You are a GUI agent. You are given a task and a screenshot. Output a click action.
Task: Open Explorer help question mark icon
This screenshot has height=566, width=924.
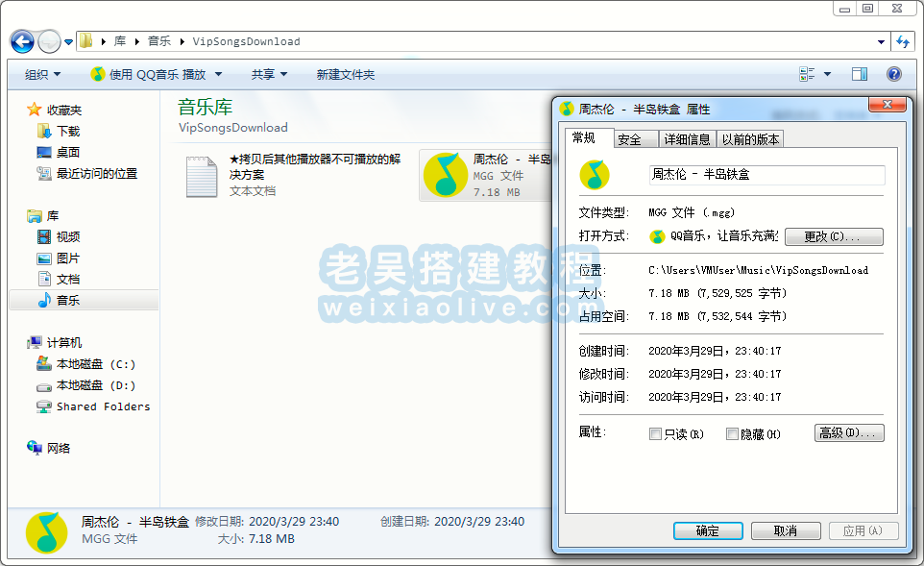tap(894, 74)
